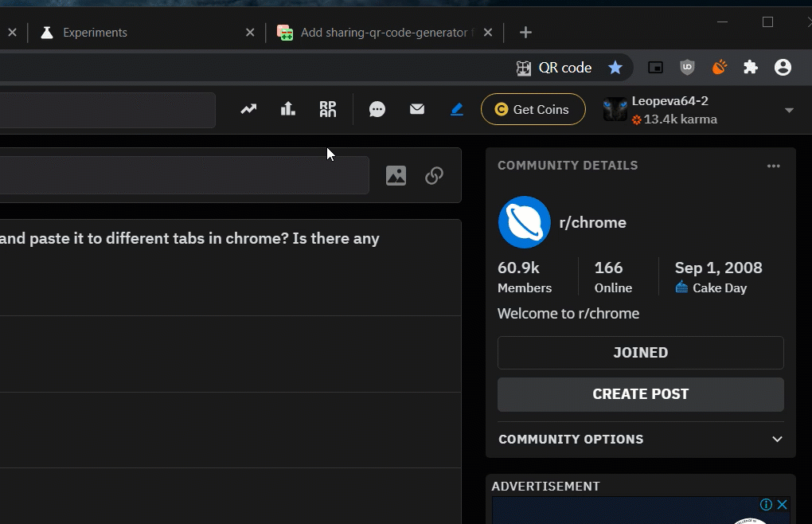Click the Create Post text field
812x524 pixels.
coord(185,175)
